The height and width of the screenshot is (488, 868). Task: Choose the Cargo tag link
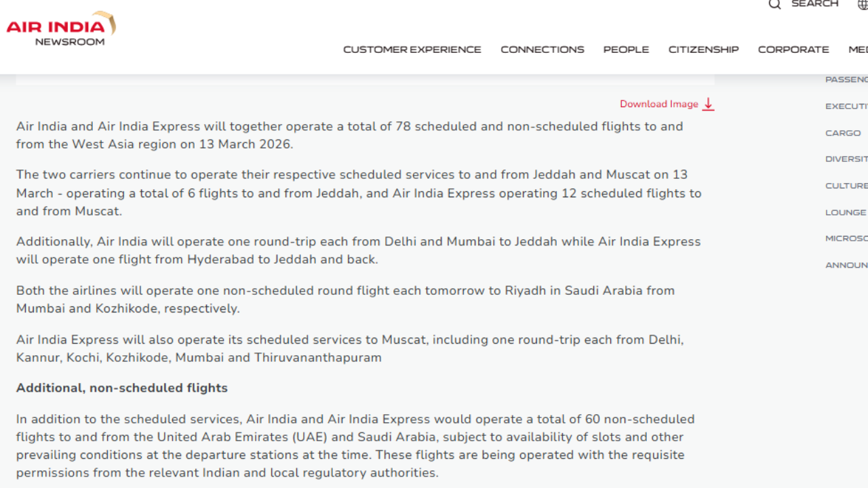click(x=843, y=133)
